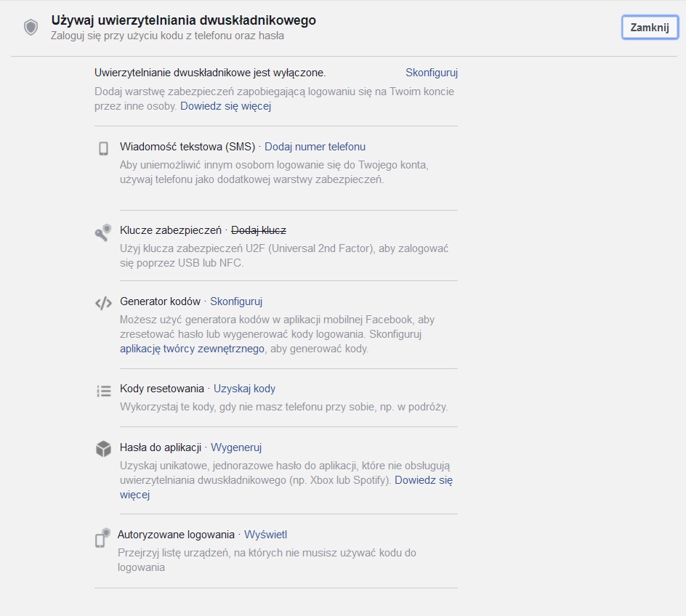Click the phone icon for SMS option
This screenshot has width=686, height=616.
pos(103,148)
